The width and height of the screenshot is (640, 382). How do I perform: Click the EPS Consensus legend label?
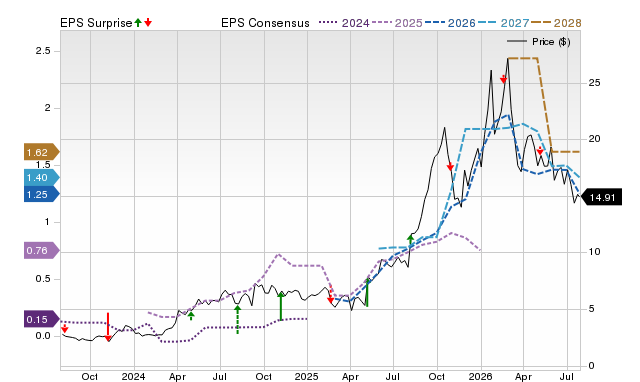pos(265,23)
